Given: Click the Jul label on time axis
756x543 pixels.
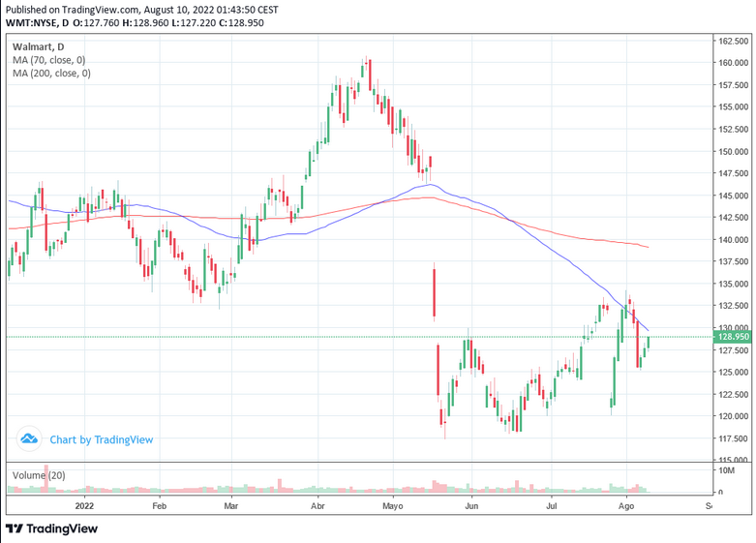Looking at the screenshot, I should tap(551, 506).
